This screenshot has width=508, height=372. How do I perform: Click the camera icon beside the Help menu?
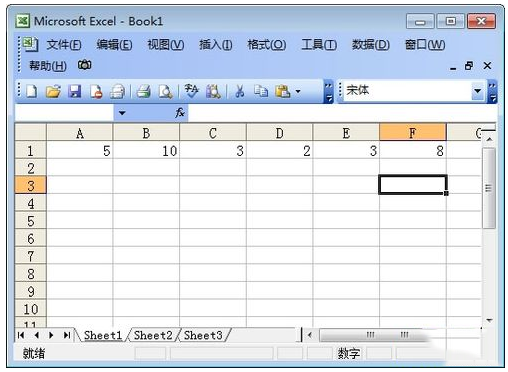(85, 65)
